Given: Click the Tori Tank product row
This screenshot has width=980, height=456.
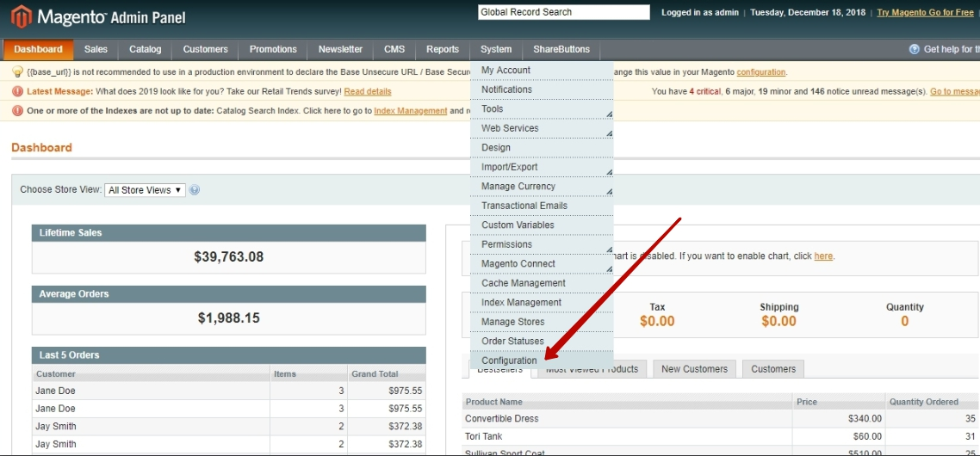Looking at the screenshot, I should click(721, 436).
